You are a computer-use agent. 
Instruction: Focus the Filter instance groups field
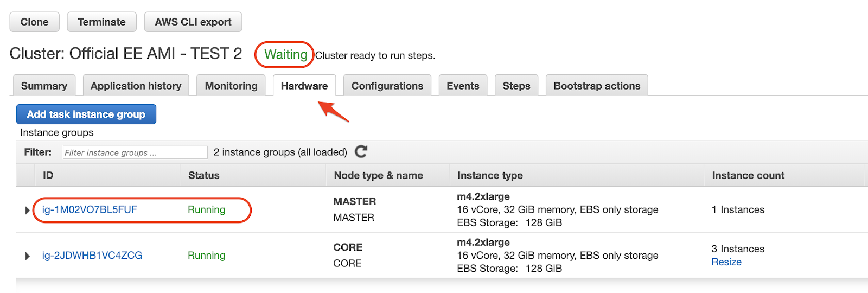(x=135, y=152)
